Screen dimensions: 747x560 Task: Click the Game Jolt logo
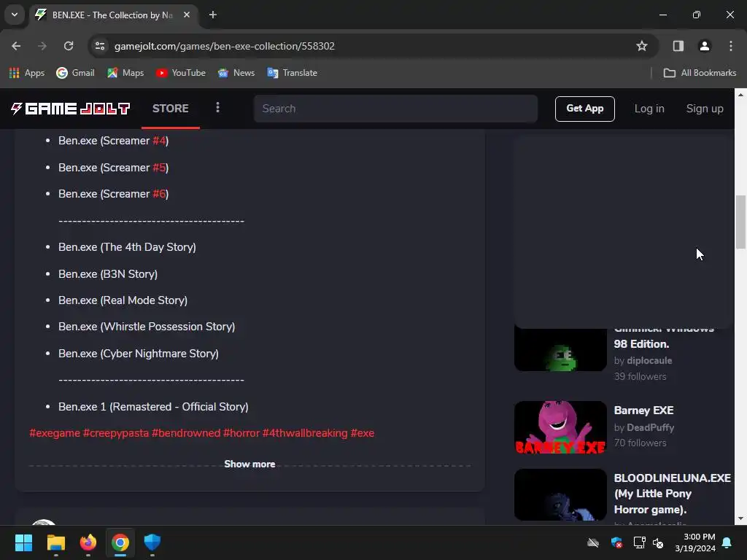(70, 109)
